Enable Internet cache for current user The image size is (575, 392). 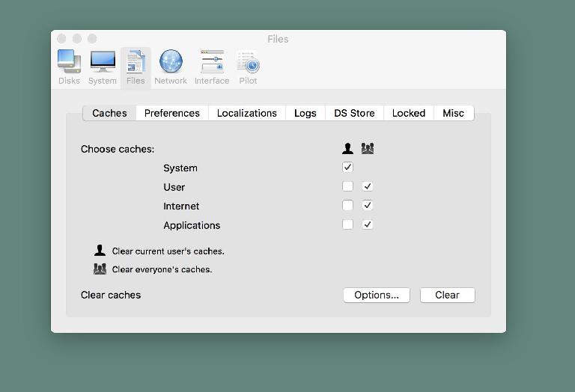[x=347, y=206]
